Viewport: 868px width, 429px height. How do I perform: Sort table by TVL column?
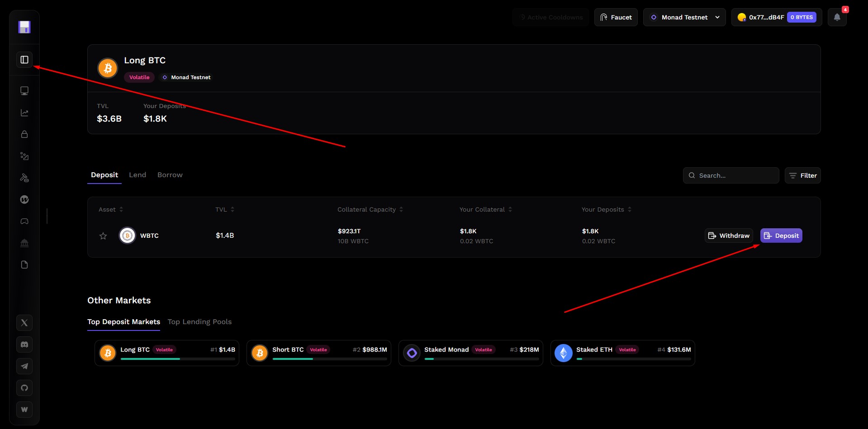click(225, 209)
